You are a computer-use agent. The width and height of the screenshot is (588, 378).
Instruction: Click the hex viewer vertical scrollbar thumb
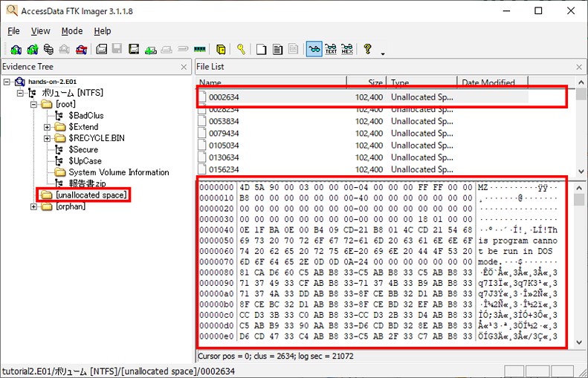(x=580, y=200)
